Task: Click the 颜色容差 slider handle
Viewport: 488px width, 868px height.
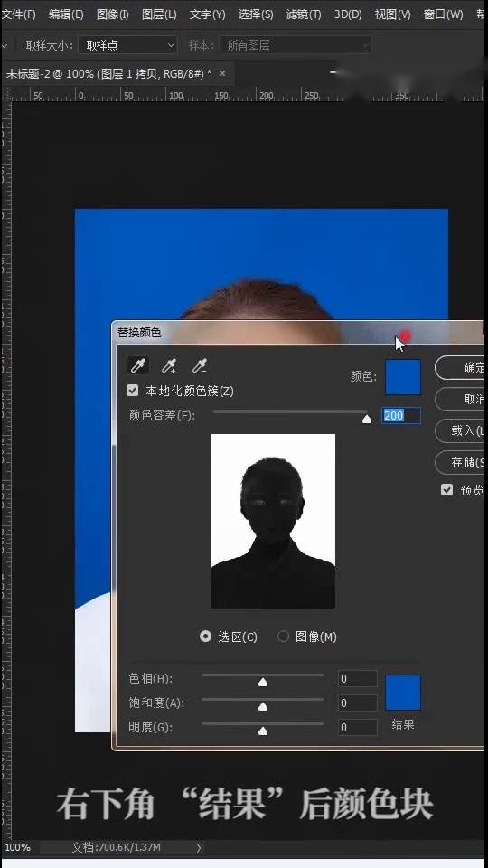Action: point(366,419)
